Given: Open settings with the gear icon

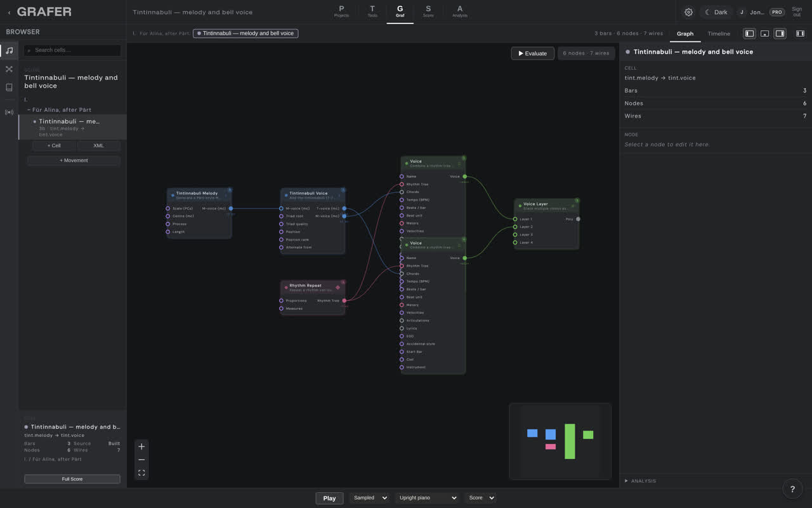Looking at the screenshot, I should pos(688,12).
